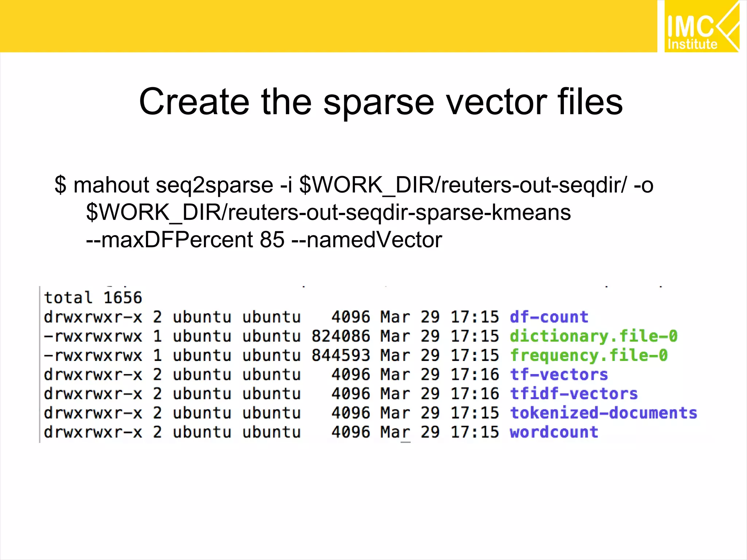Click the tfidf-vectors directory name
747x560 pixels.
pyautogui.click(x=574, y=394)
